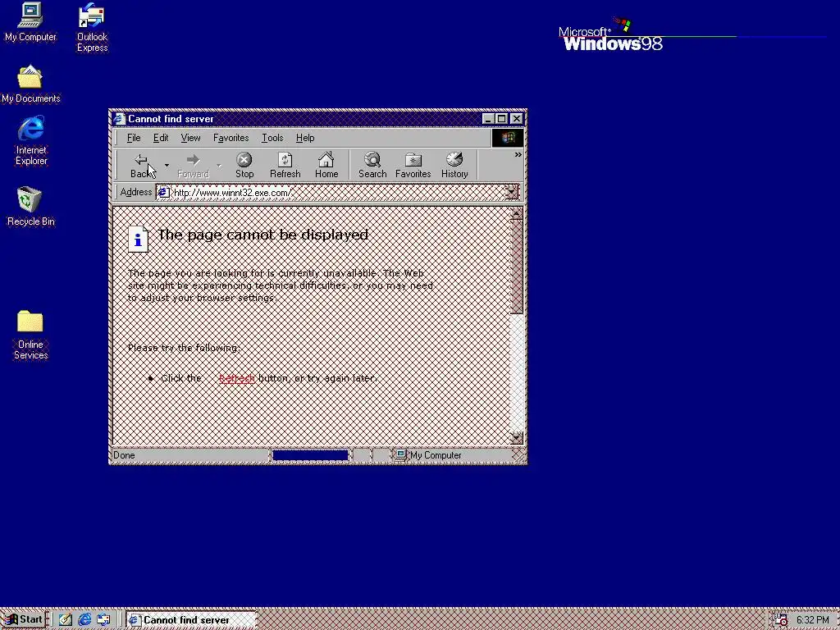Viewport: 840px width, 630px height.
Task: Open the View menu
Action: pyautogui.click(x=190, y=138)
